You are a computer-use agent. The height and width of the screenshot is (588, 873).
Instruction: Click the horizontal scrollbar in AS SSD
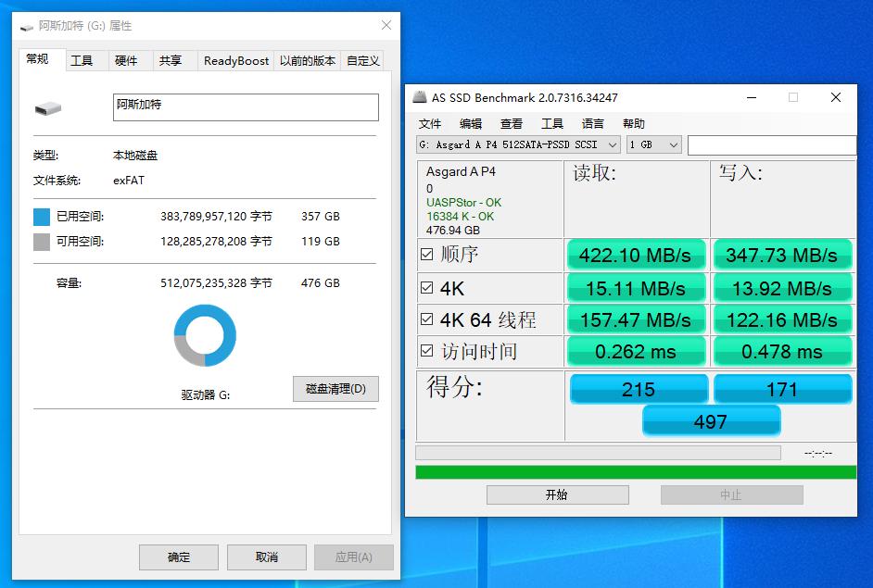click(601, 452)
